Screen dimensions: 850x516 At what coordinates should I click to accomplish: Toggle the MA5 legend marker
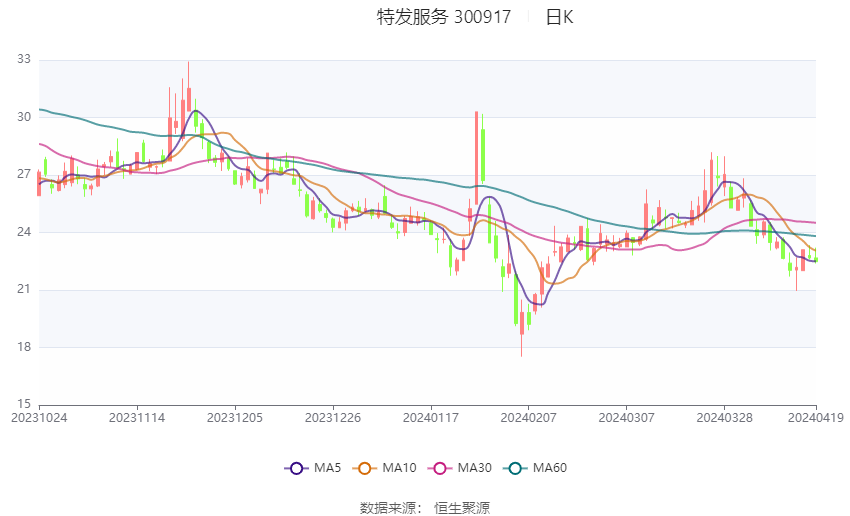297,468
